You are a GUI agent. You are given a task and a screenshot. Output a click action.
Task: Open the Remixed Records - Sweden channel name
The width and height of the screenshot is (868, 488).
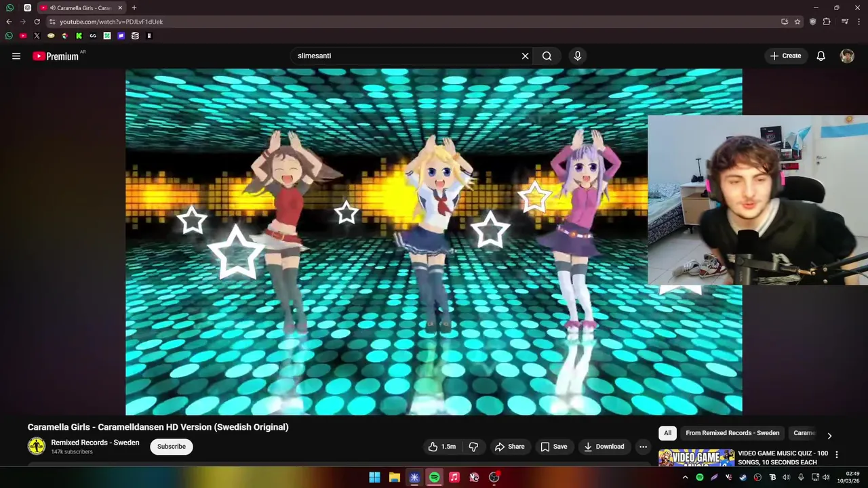(95, 443)
